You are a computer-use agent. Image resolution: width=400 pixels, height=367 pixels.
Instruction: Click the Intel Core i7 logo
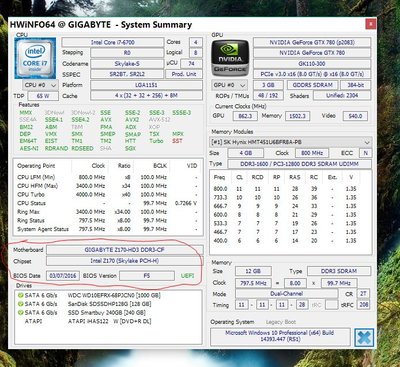pos(35,58)
